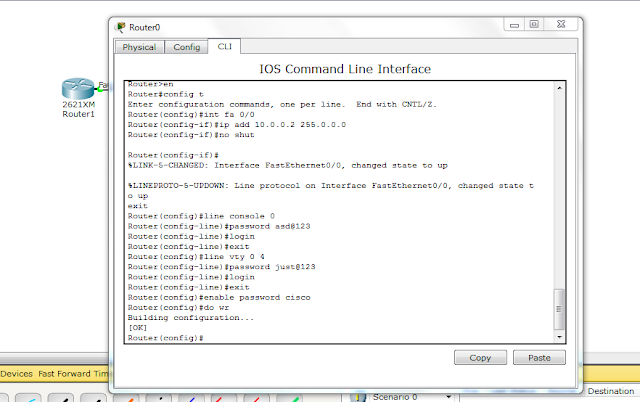Select the Router1 2621XM device icon
The image size is (640, 402).
coord(78,89)
